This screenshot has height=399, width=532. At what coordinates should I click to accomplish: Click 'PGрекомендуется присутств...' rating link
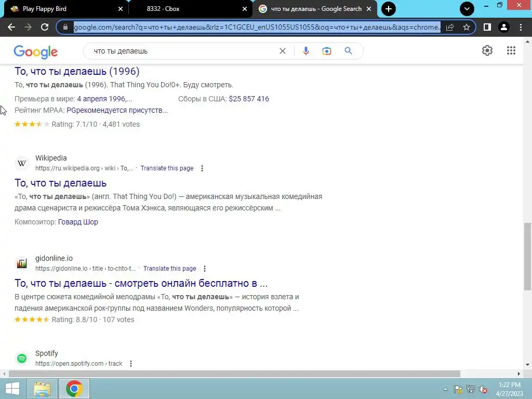pos(117,110)
